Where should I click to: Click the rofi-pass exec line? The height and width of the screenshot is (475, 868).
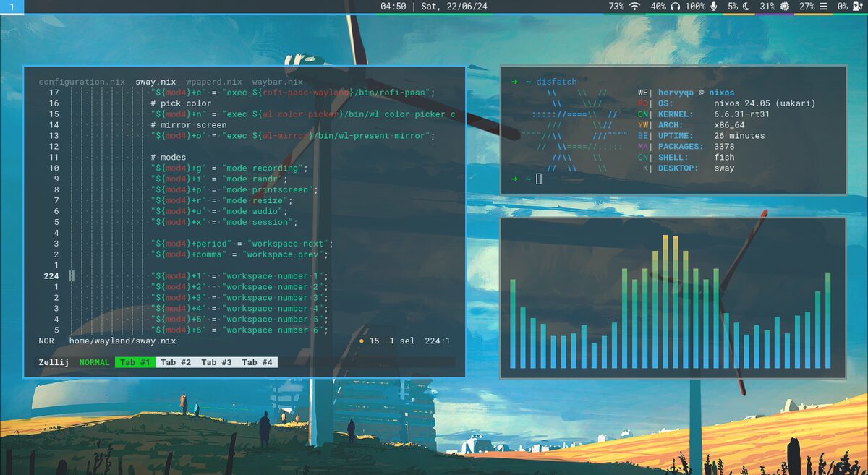(292, 93)
